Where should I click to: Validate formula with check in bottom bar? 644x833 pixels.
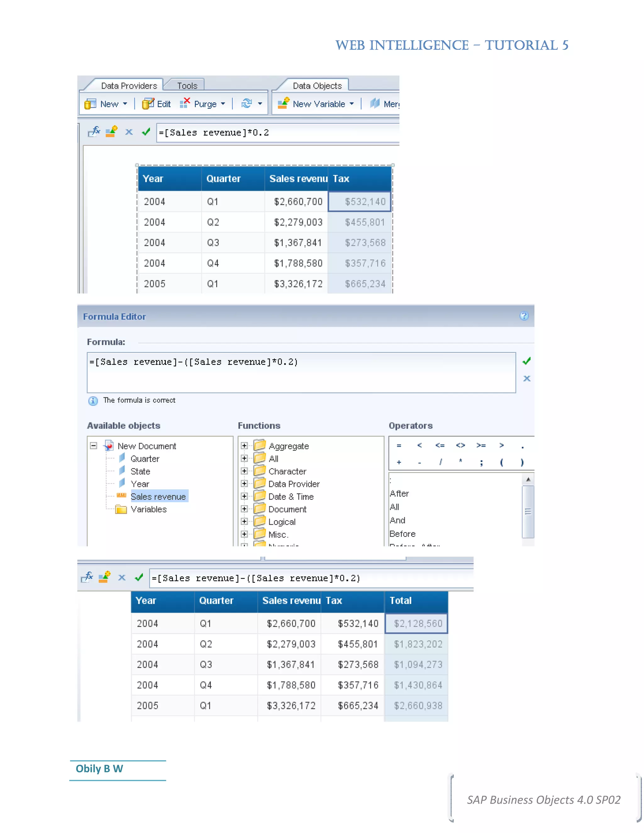[139, 577]
